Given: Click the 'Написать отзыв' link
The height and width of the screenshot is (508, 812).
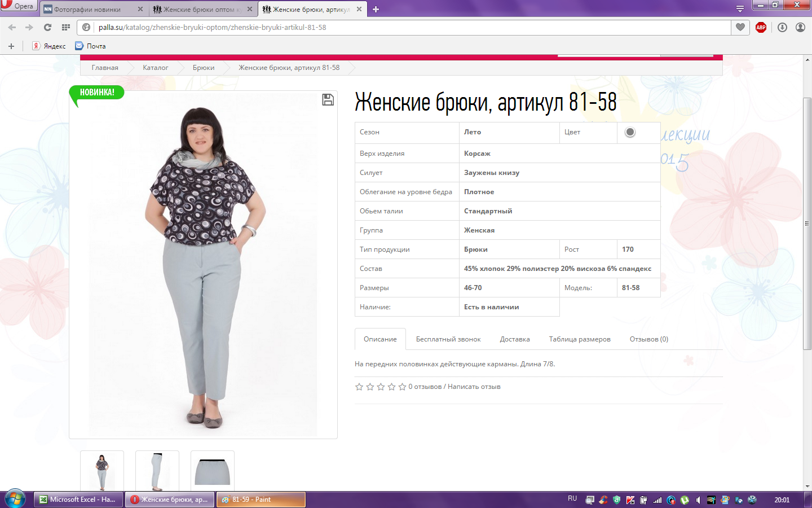Looking at the screenshot, I should (474, 387).
